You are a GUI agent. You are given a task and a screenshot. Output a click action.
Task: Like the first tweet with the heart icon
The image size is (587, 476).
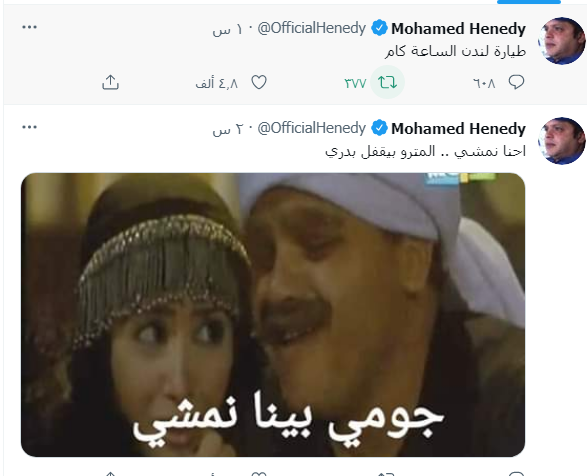coord(259,82)
